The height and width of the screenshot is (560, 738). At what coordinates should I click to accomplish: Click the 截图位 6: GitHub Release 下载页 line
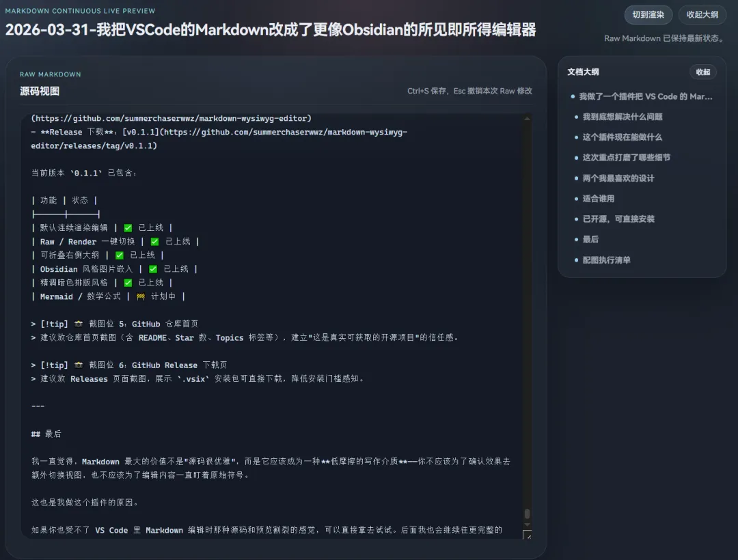coord(129,365)
